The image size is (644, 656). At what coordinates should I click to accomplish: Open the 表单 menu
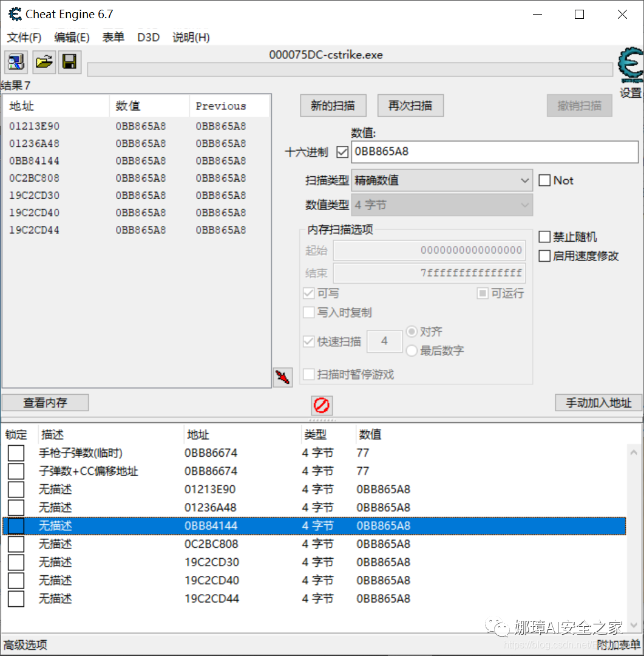[114, 38]
